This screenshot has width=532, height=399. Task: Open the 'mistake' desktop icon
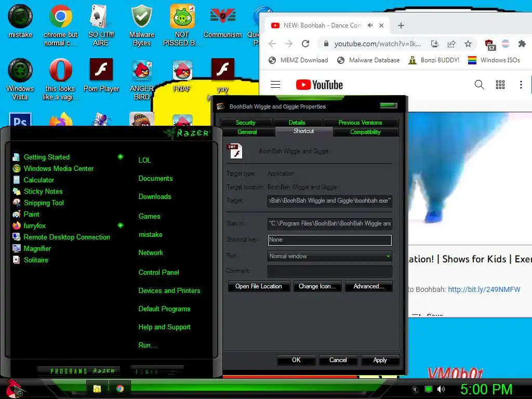click(20, 21)
